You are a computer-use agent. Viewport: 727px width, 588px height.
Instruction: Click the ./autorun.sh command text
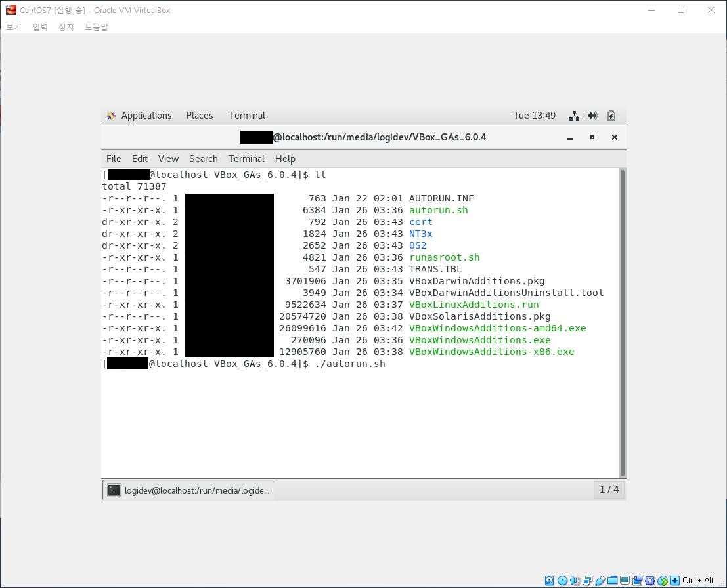(349, 364)
